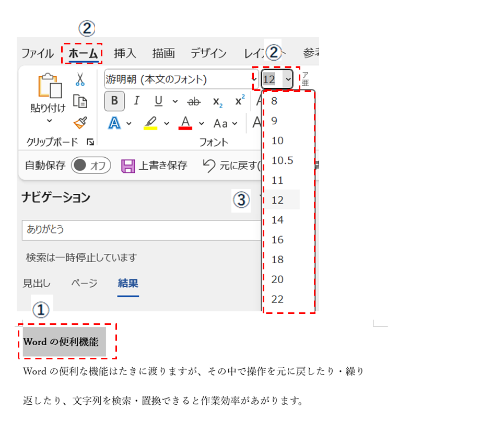Click the 上書き保存 button
The image size is (504, 433).
coord(155,166)
